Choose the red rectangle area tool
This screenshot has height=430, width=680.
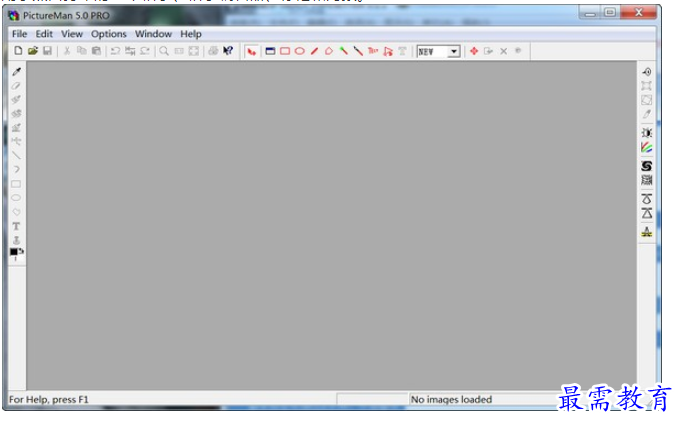point(285,51)
